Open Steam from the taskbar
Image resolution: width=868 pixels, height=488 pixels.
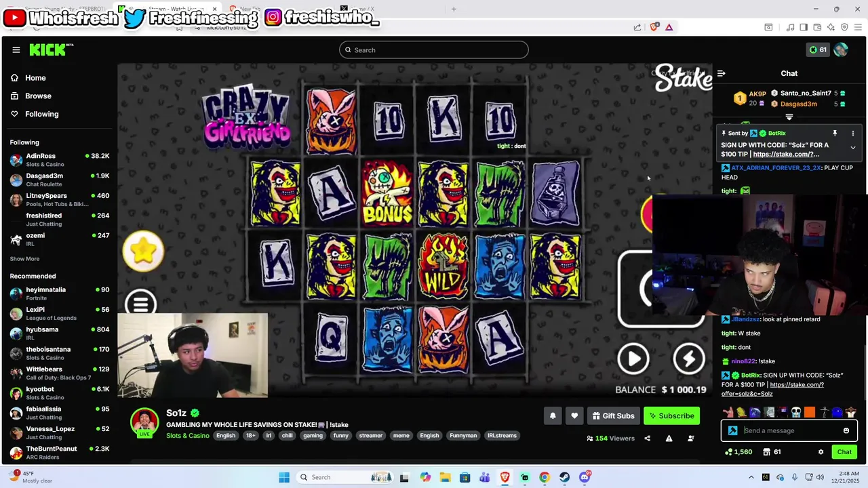tap(564, 477)
